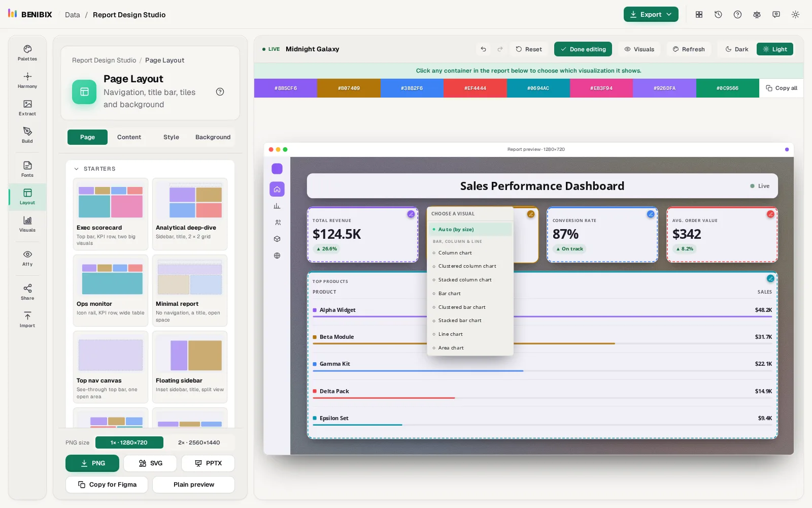812x508 pixels.
Task: Choose Stacked bar chart option
Action: (470, 321)
